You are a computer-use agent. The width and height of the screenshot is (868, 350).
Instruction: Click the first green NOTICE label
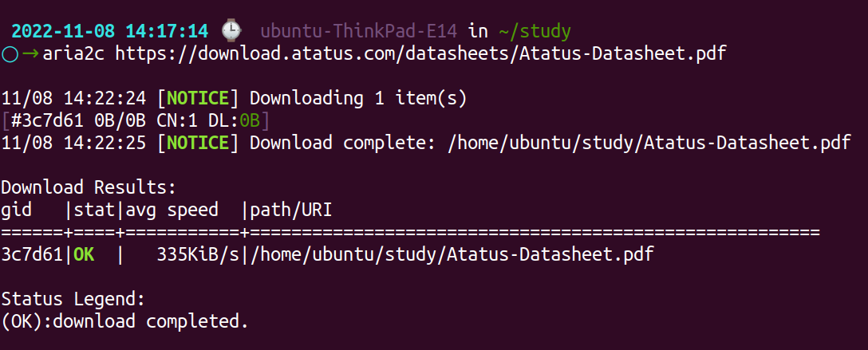click(x=198, y=98)
